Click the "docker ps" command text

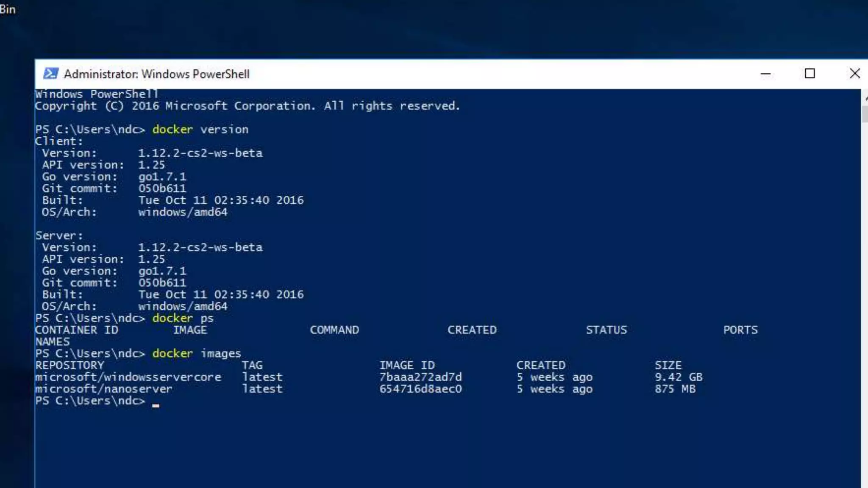tap(183, 318)
